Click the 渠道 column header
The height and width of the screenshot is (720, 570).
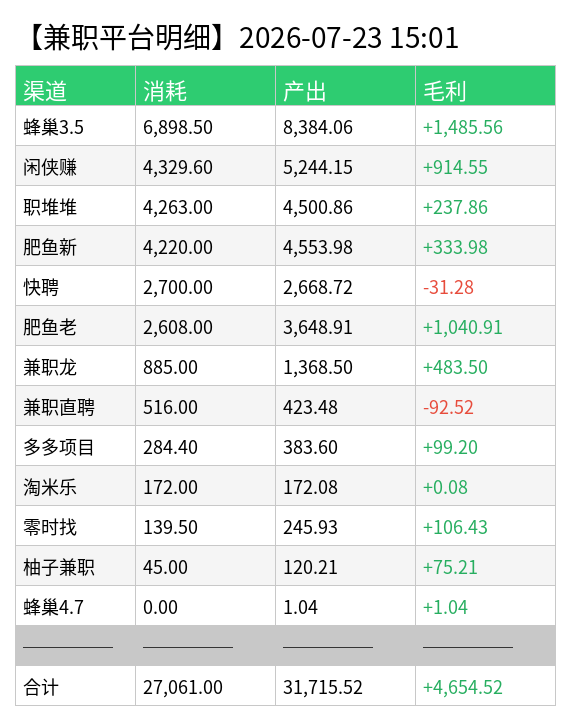(75, 86)
